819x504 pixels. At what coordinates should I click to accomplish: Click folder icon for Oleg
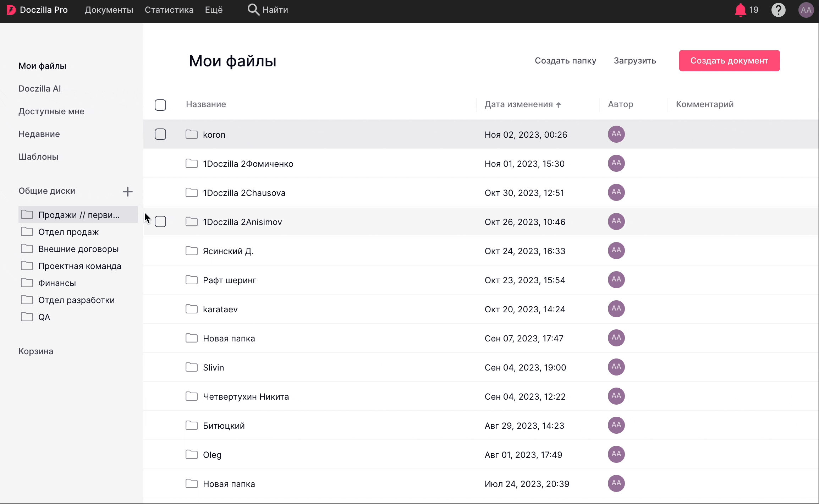point(192,454)
